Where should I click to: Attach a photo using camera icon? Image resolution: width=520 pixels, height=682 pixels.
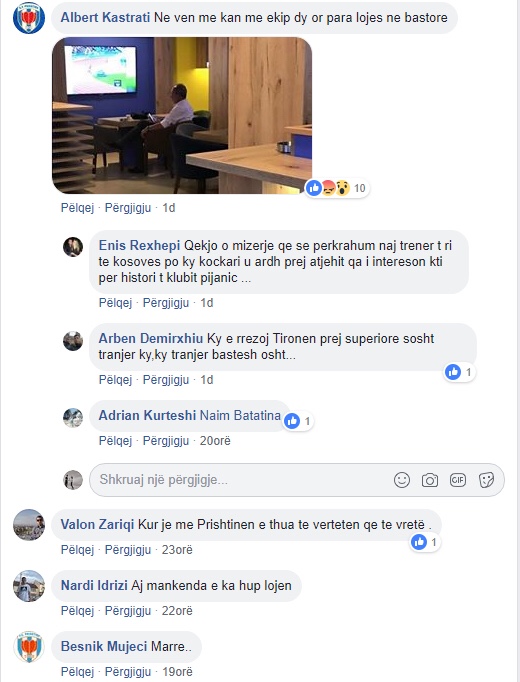(x=430, y=480)
